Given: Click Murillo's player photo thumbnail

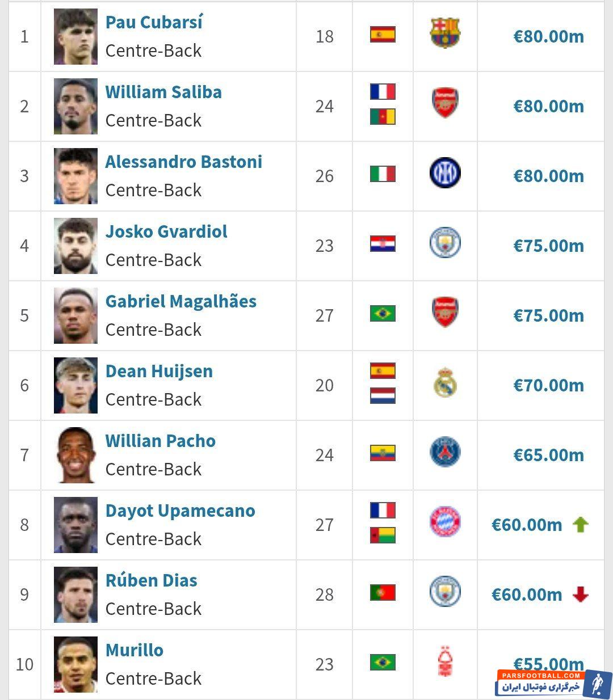Looking at the screenshot, I should (75, 664).
